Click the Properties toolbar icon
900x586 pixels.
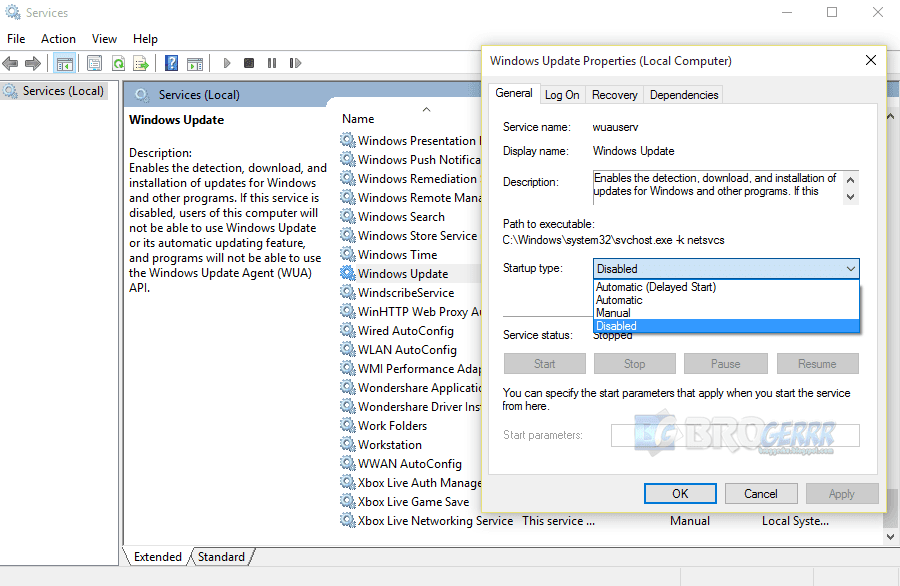94,62
